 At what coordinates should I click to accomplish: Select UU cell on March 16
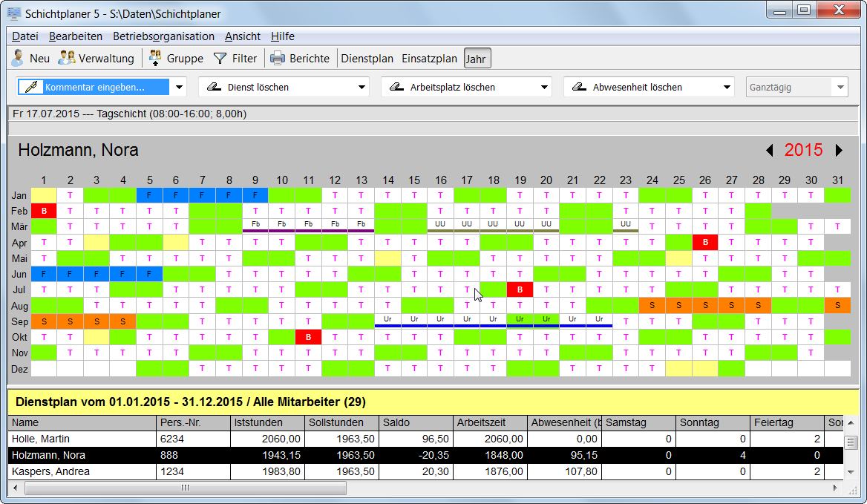point(440,226)
